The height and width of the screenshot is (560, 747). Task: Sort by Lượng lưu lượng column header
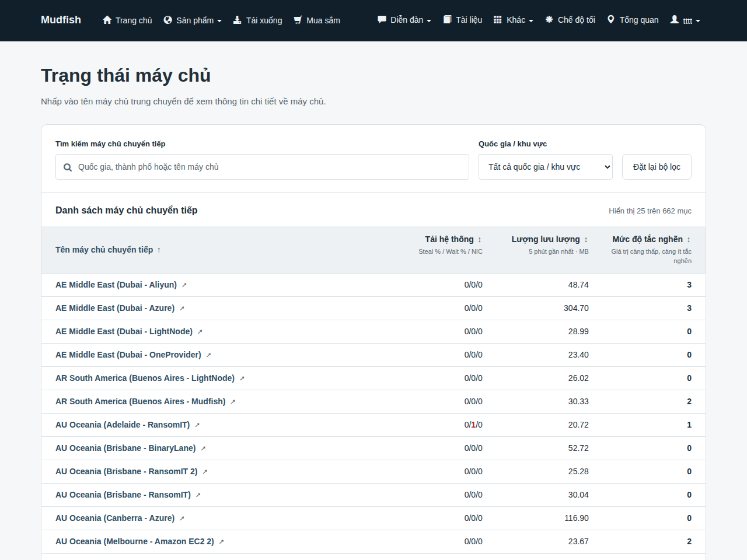pos(550,239)
